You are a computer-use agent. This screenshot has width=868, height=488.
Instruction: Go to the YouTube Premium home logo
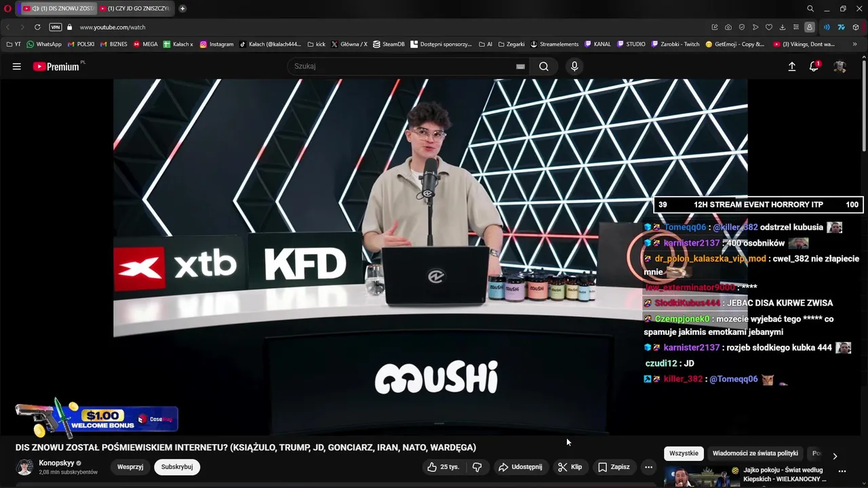[57, 66]
